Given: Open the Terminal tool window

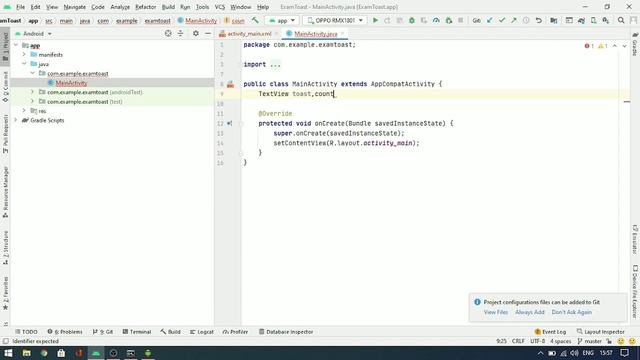Looking at the screenshot, I should tap(137, 332).
